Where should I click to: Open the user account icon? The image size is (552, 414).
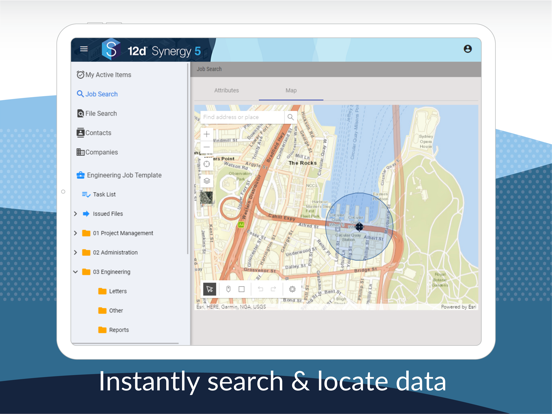click(x=468, y=49)
